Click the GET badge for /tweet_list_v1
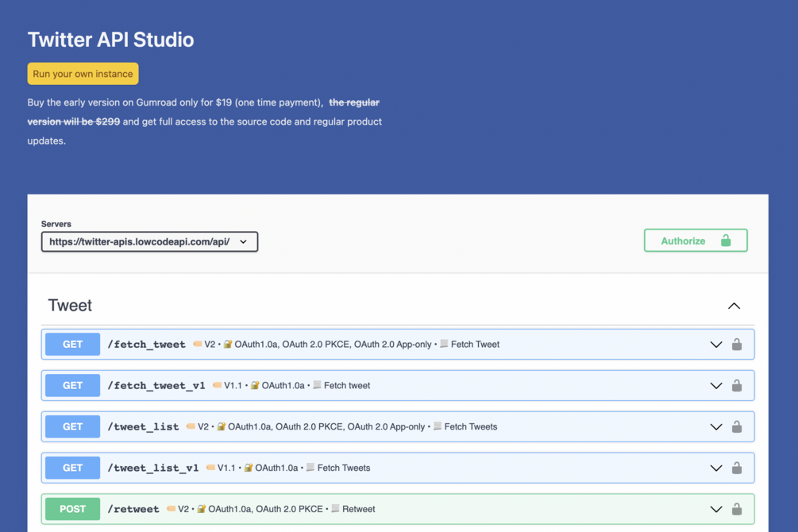 72,468
